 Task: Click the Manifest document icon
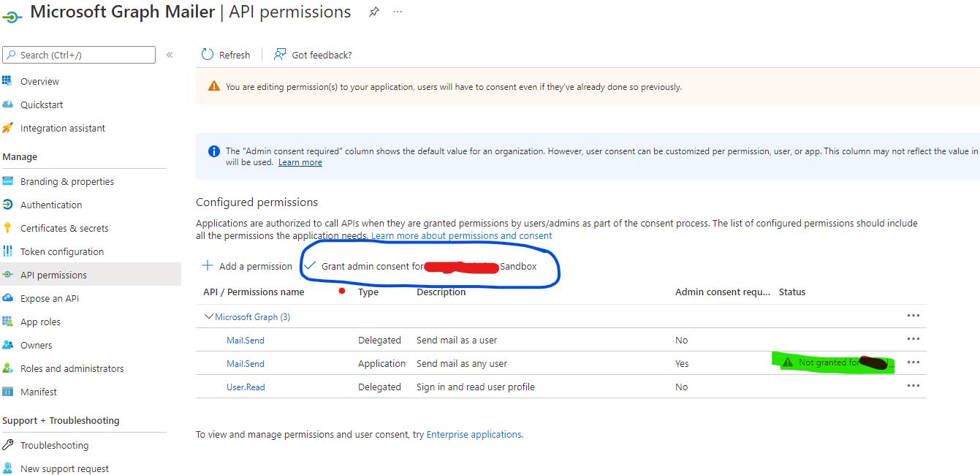pyautogui.click(x=7, y=392)
